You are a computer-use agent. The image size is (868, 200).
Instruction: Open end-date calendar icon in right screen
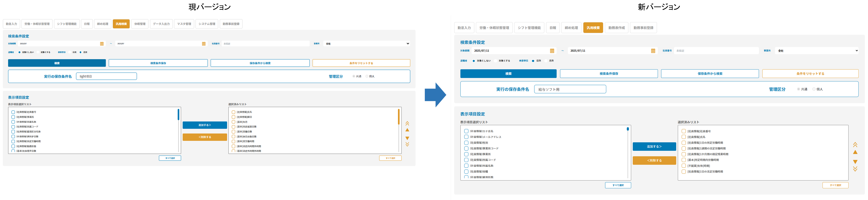(653, 51)
